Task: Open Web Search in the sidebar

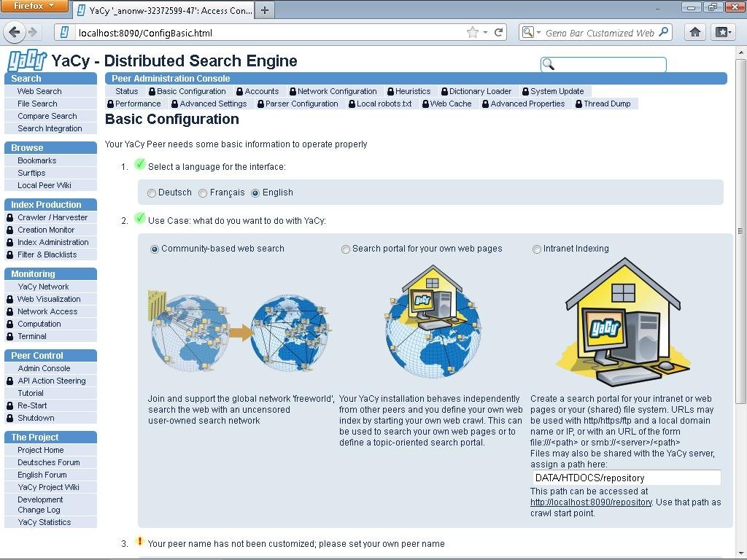Action: click(x=39, y=91)
